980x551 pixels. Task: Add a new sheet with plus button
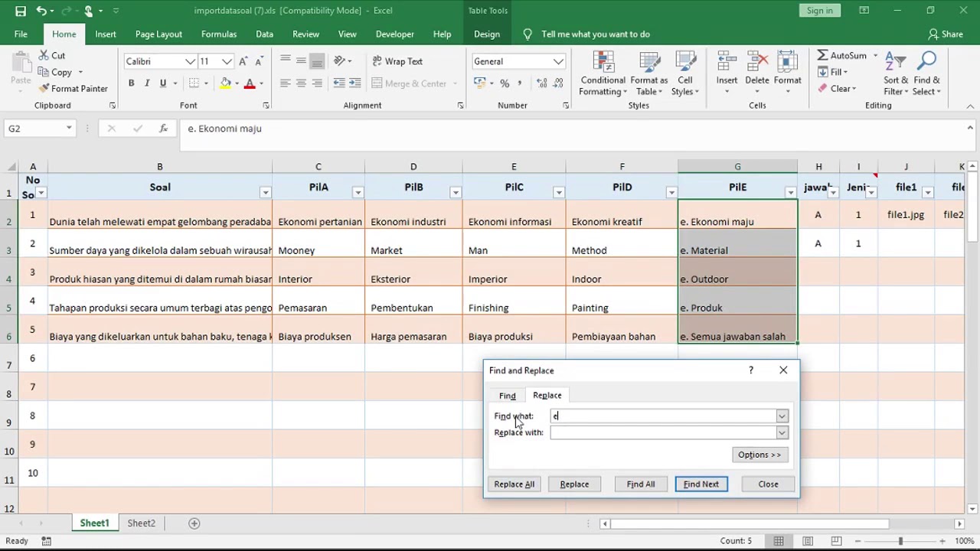click(x=194, y=523)
